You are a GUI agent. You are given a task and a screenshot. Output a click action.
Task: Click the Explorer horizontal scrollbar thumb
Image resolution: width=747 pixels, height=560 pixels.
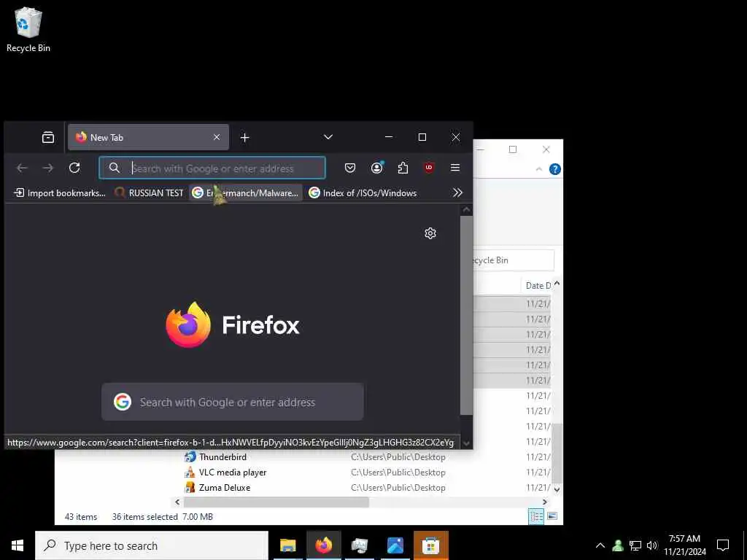tap(276, 502)
